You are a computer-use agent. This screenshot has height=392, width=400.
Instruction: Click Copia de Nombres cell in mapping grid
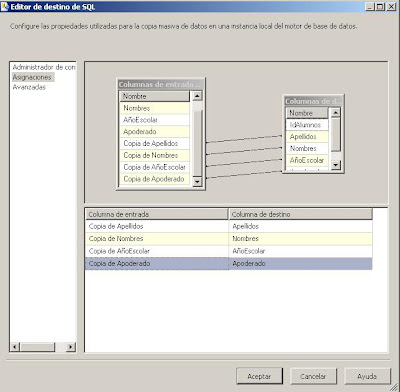[x=157, y=239]
